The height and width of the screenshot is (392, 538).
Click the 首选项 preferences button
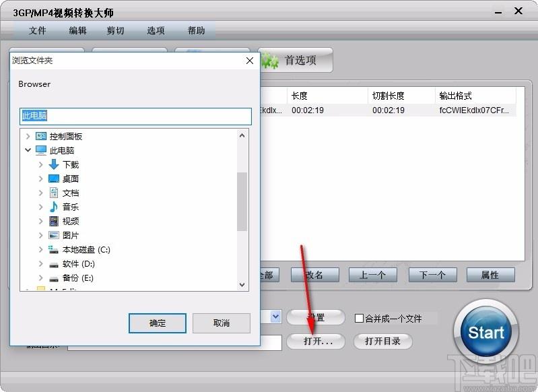click(295, 60)
